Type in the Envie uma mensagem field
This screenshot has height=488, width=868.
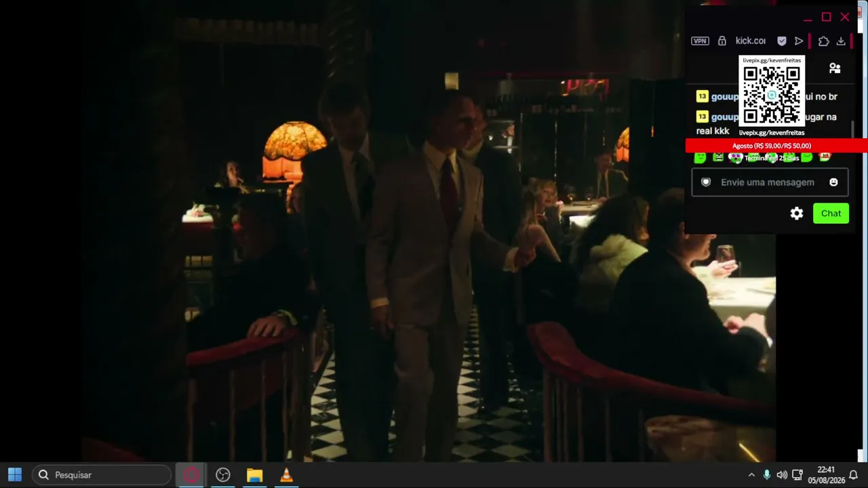770,182
